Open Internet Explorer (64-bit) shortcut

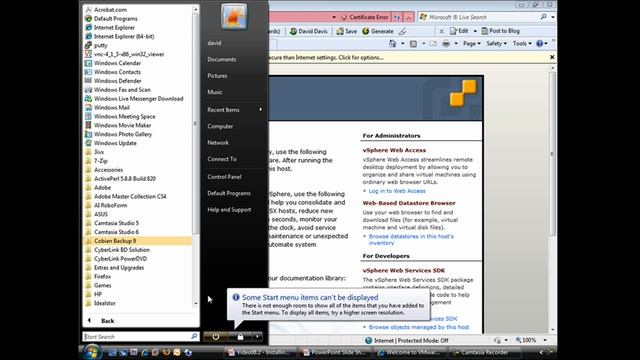[x=124, y=36]
